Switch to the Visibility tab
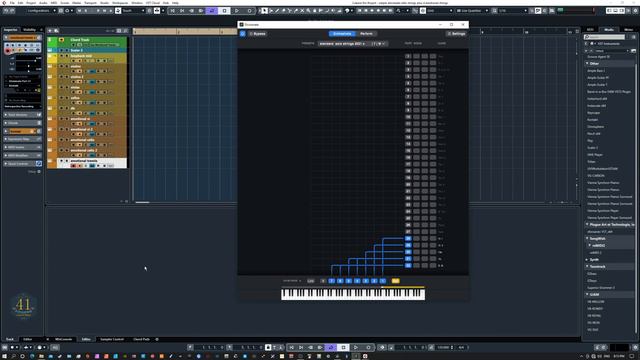This screenshot has width=640, height=360. coord(29,30)
